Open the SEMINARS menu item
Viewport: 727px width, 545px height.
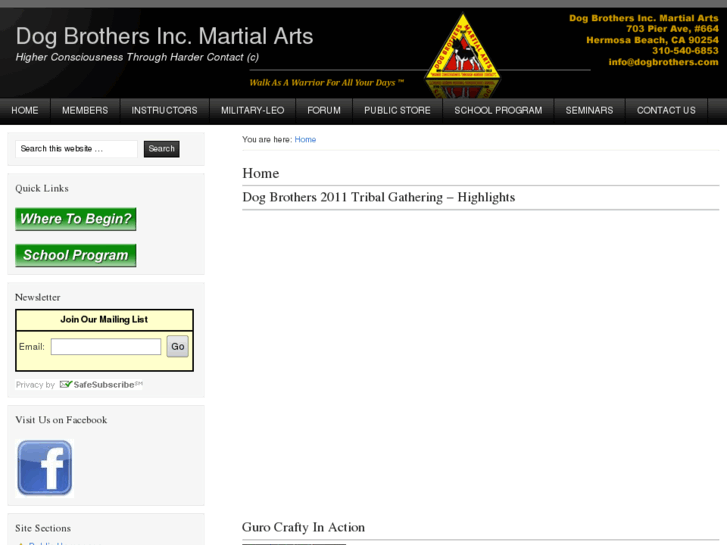589,110
